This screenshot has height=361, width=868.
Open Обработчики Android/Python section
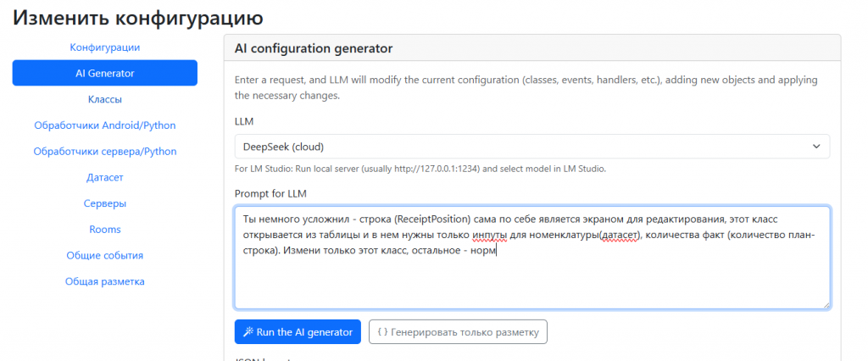pos(104,125)
